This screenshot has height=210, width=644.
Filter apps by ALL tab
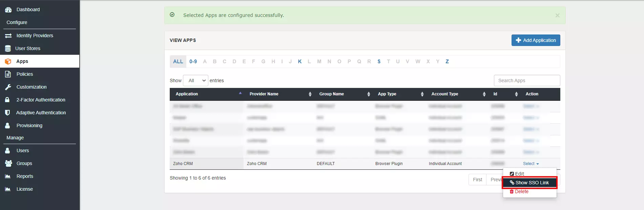pyautogui.click(x=178, y=62)
